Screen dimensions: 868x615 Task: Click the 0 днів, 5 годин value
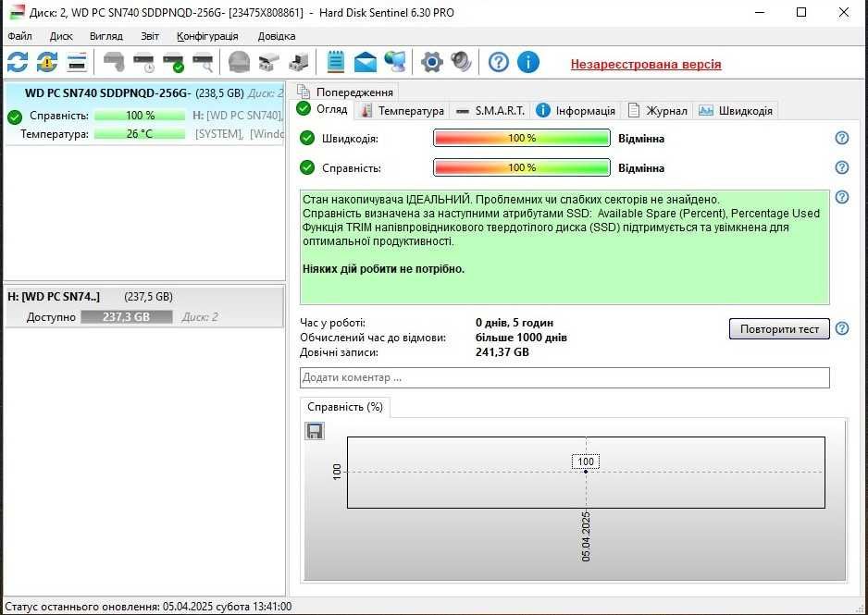click(x=515, y=323)
